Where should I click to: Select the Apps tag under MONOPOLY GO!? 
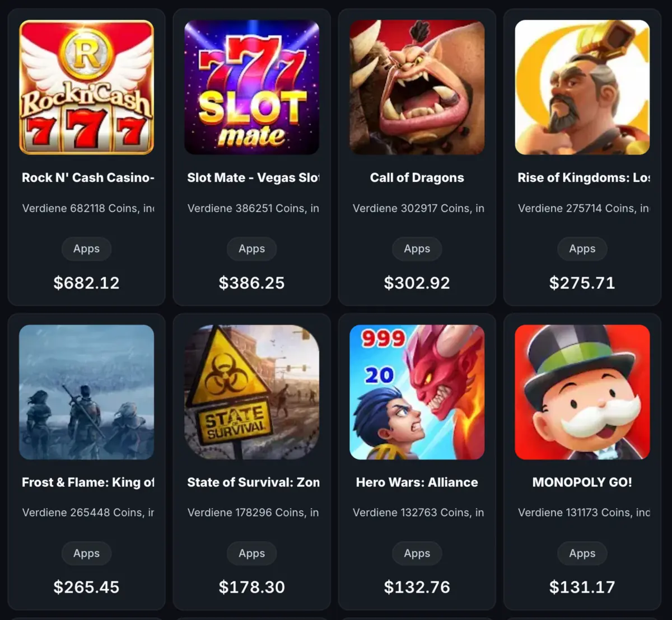click(582, 553)
